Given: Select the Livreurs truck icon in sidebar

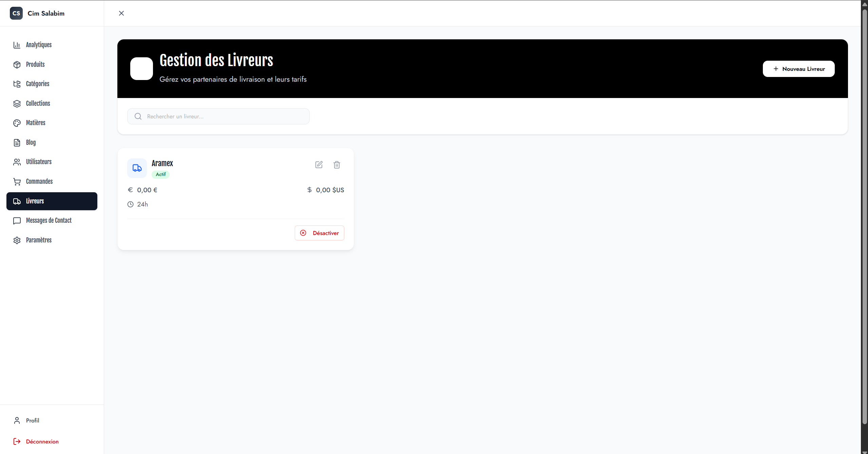Looking at the screenshot, I should tap(17, 201).
